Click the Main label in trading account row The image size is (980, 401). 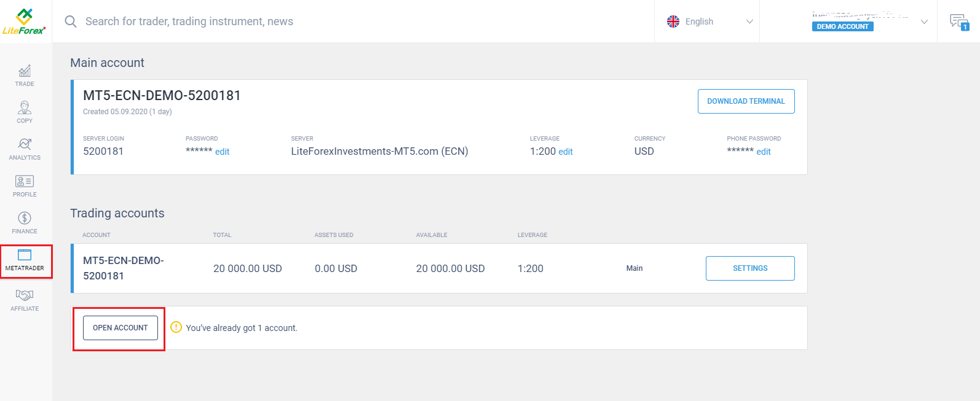pos(634,268)
